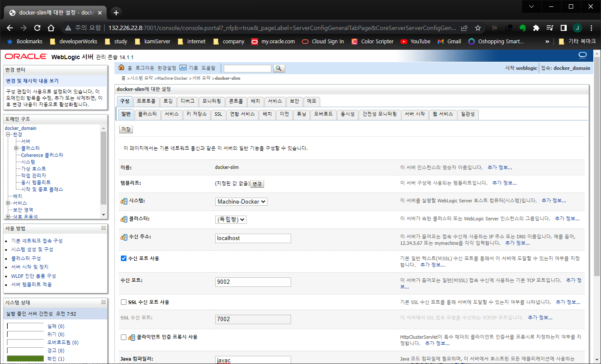Screen dimensions: 601x364
Task: Open 기타 북마크 folder
Action: coord(577,42)
